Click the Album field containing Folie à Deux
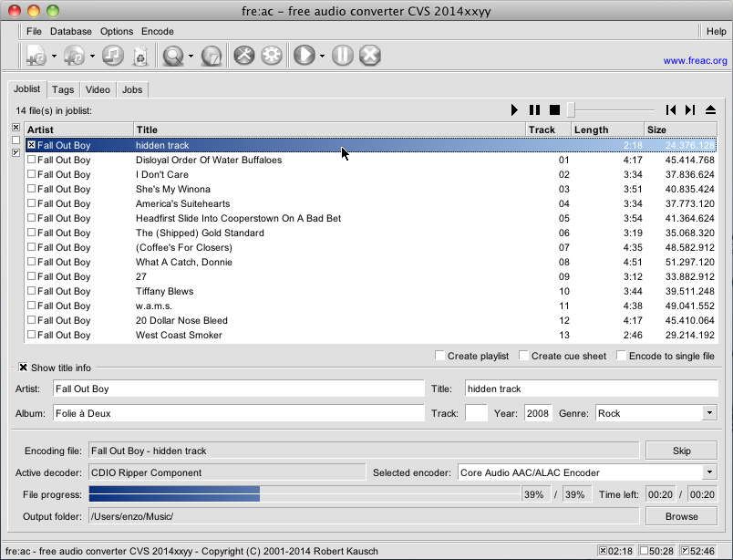Viewport: 733px width, 560px height. 239,413
